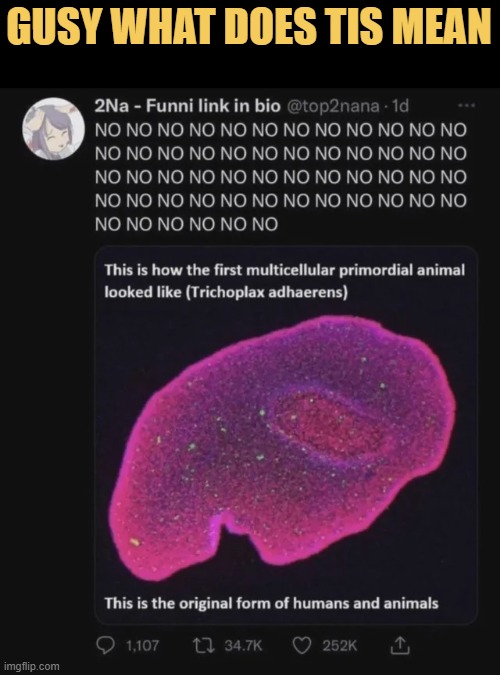Open the pink Trichoplax organism image

(282, 448)
